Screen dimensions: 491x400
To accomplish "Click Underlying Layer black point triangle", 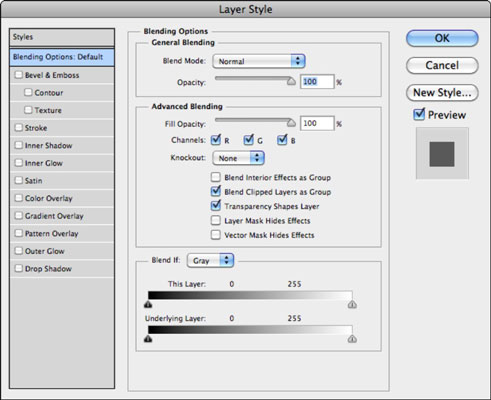I will pos(148,339).
